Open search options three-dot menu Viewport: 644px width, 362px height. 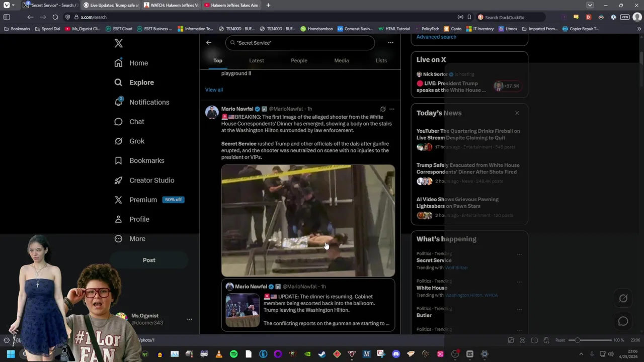click(390, 43)
